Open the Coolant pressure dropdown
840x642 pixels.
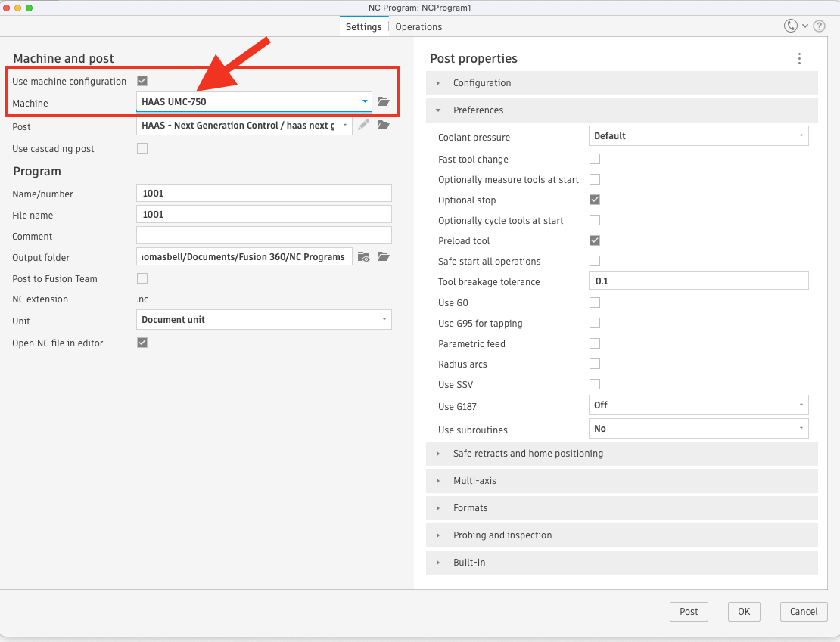coord(698,136)
